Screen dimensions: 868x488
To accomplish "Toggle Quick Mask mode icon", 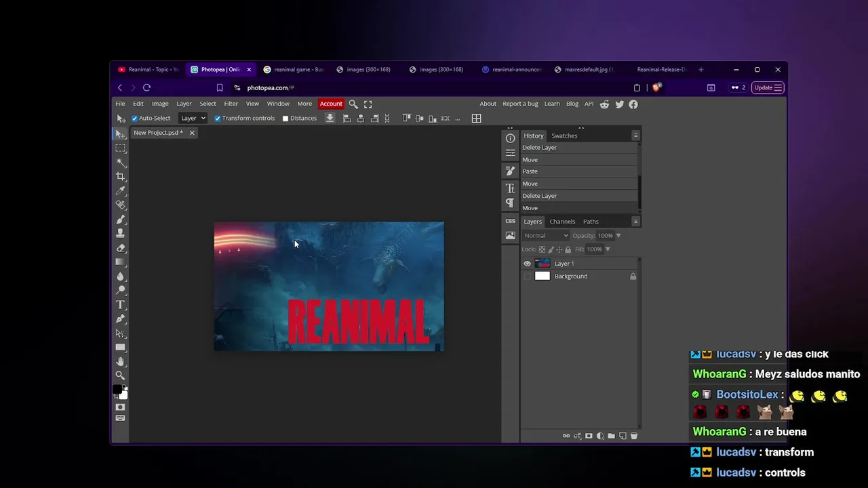I will 120,407.
